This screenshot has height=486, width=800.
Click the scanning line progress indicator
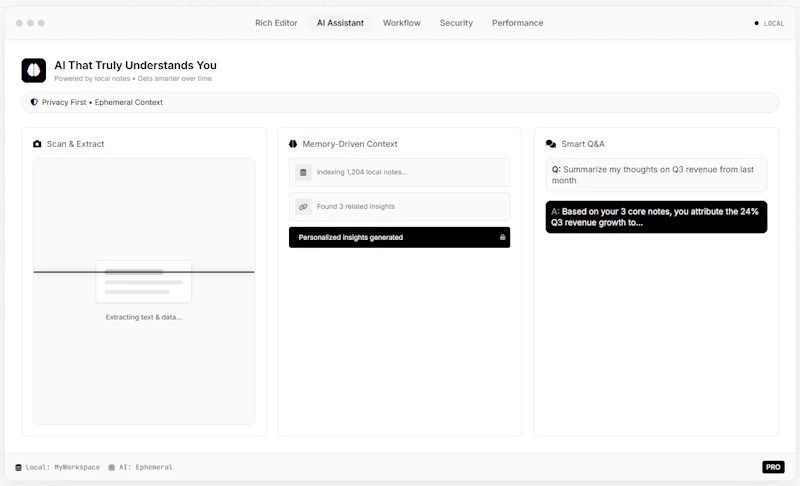pyautogui.click(x=144, y=272)
